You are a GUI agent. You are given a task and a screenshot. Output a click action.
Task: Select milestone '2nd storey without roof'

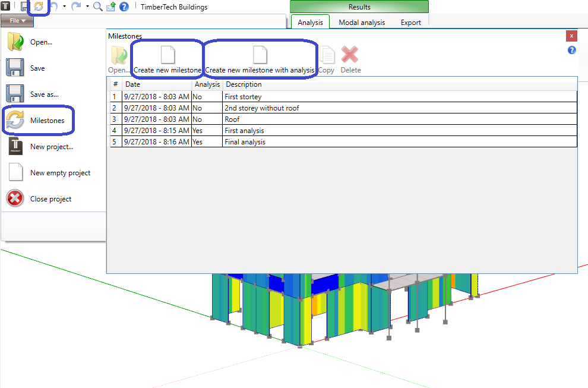pos(343,108)
